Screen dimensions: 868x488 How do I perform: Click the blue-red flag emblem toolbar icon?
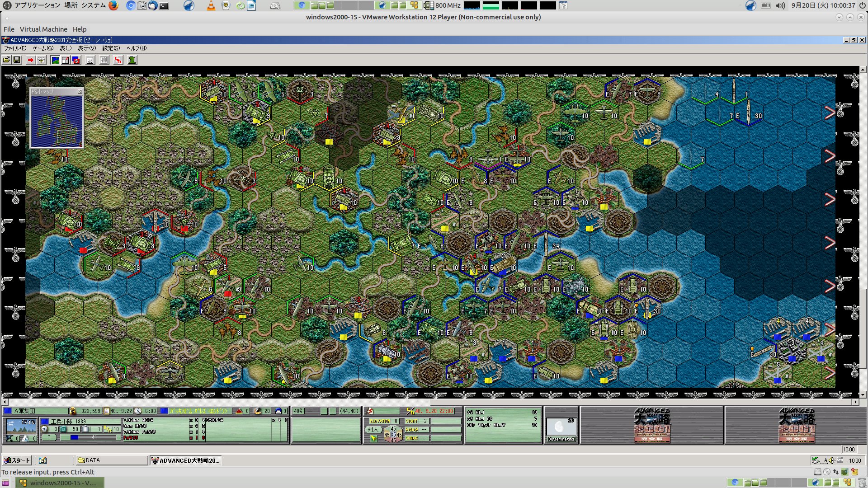(76, 60)
